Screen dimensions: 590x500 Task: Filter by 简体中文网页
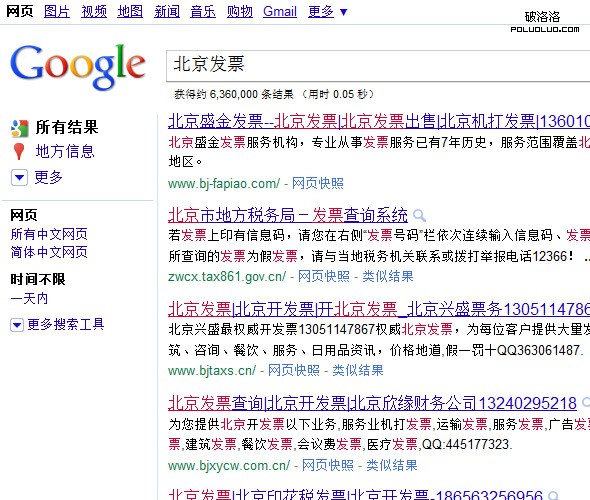[49, 252]
